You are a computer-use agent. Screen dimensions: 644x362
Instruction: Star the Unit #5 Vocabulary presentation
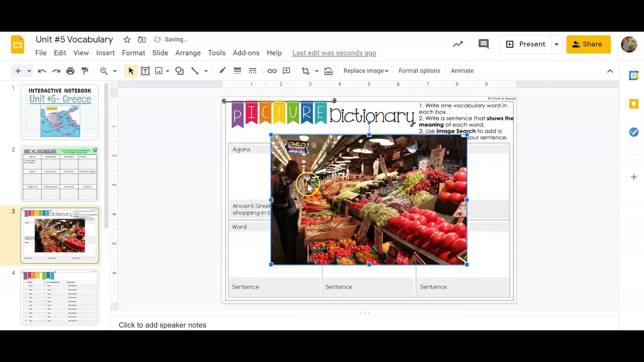127,40
